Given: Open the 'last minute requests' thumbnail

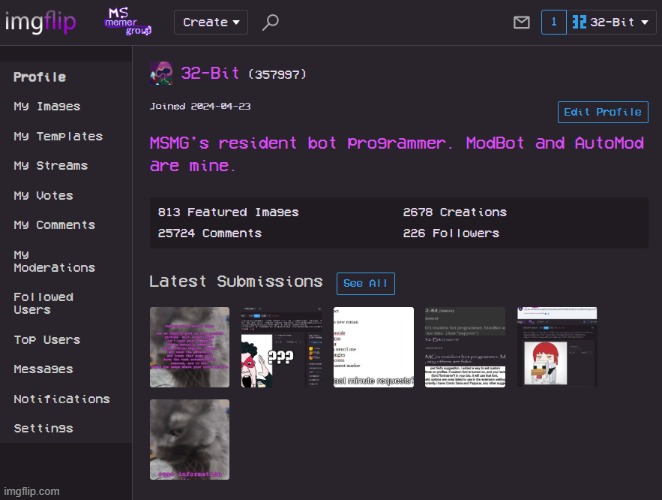Looking at the screenshot, I should (374, 347).
